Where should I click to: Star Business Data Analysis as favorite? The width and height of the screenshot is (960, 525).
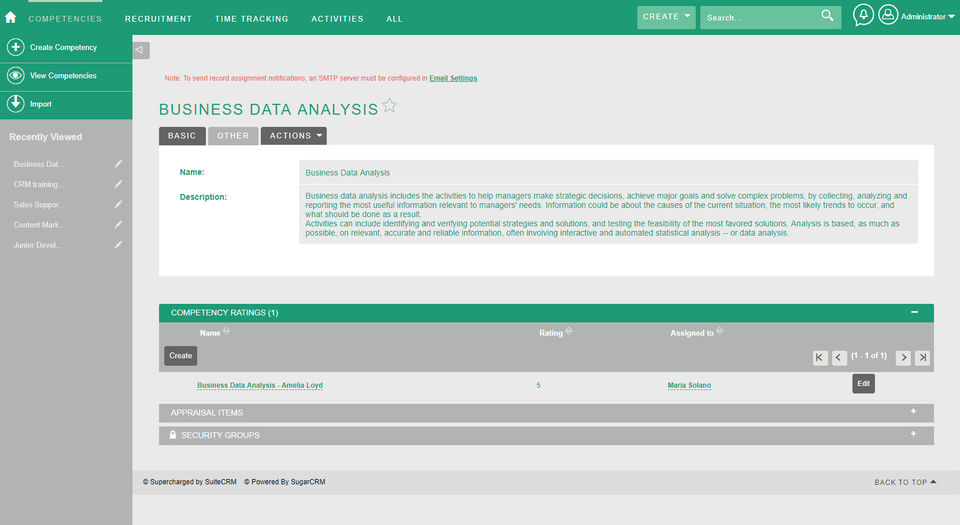tap(390, 106)
